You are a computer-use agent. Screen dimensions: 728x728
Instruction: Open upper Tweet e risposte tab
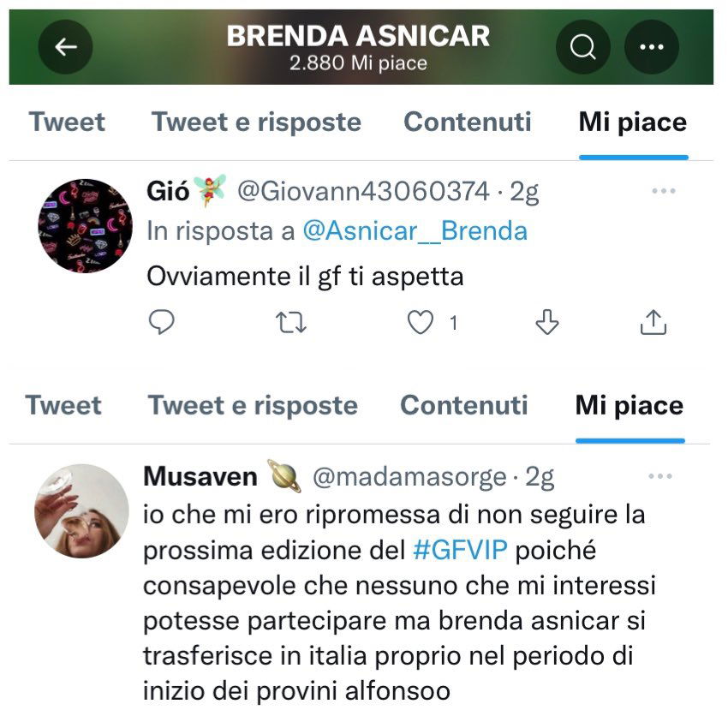[256, 122]
